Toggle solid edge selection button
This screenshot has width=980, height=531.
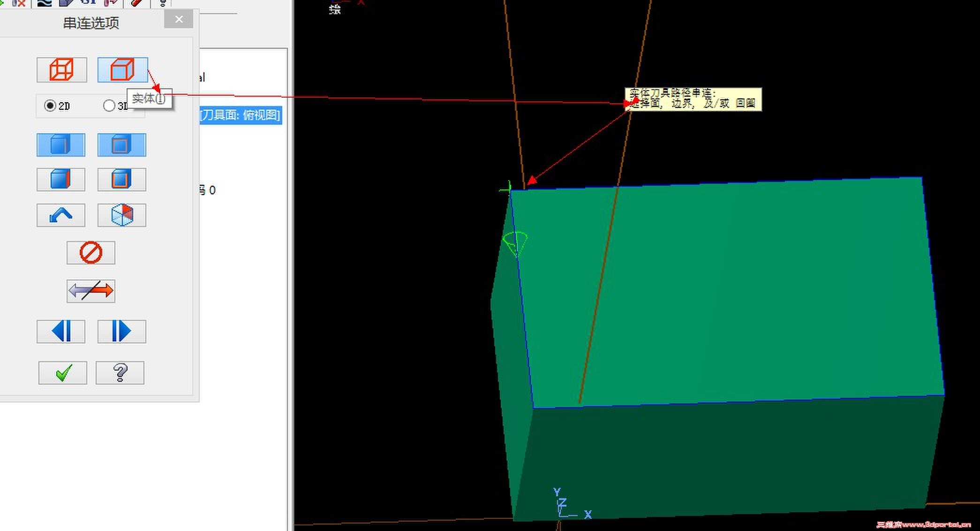click(61, 144)
